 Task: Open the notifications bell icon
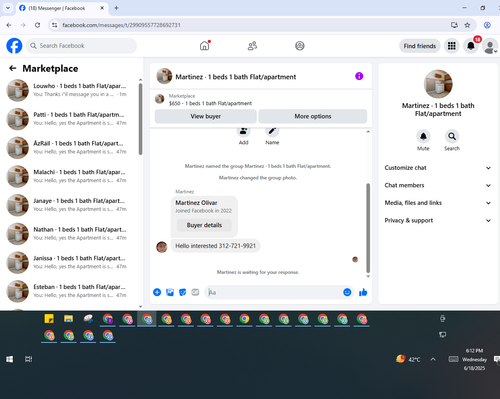471,46
